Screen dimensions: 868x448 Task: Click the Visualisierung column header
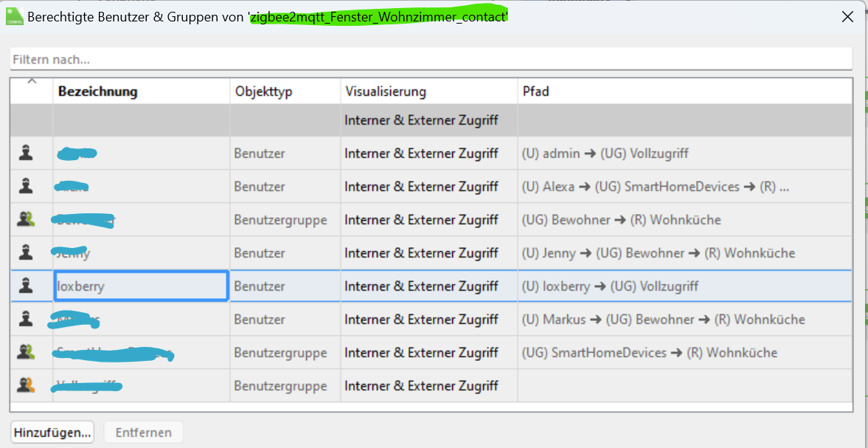pos(385,92)
